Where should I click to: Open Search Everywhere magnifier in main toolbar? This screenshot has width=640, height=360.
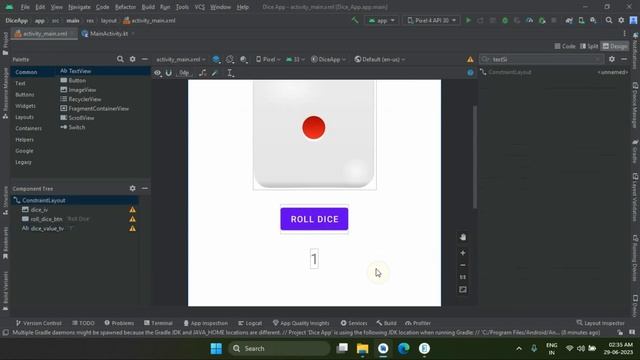point(609,20)
